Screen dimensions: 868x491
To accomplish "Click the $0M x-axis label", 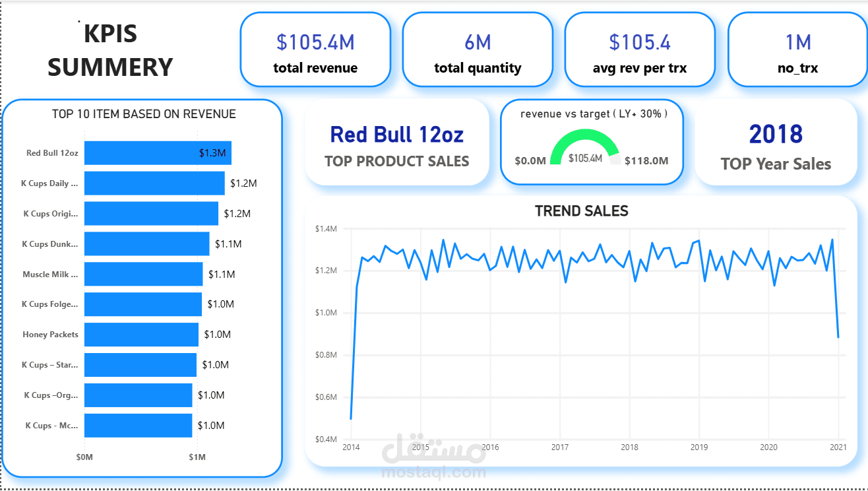I will (x=84, y=457).
